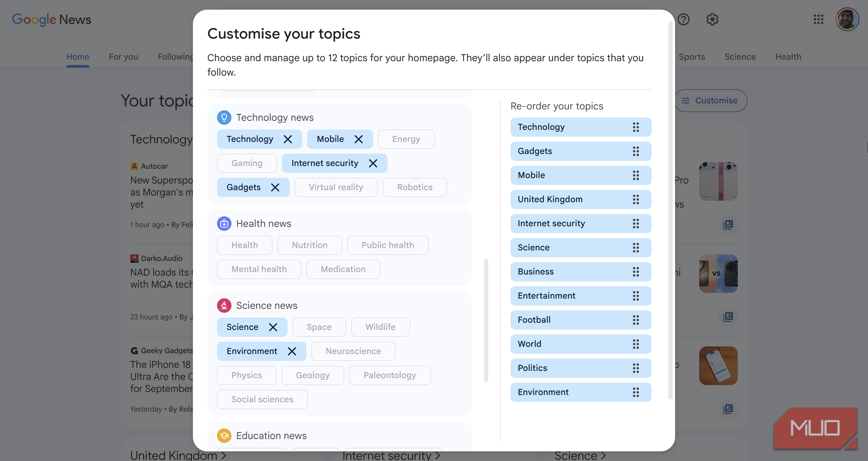This screenshot has height=461, width=868.
Task: Open the settings gear icon
Action: coord(712,20)
